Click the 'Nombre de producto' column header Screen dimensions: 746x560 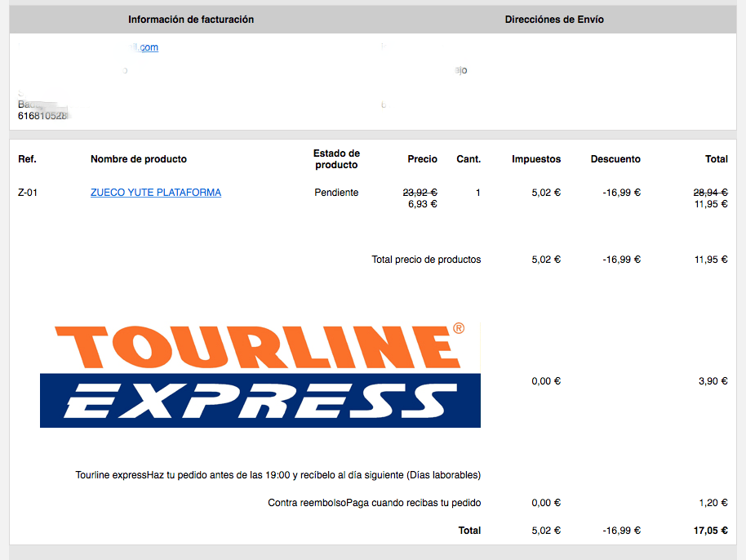(139, 159)
